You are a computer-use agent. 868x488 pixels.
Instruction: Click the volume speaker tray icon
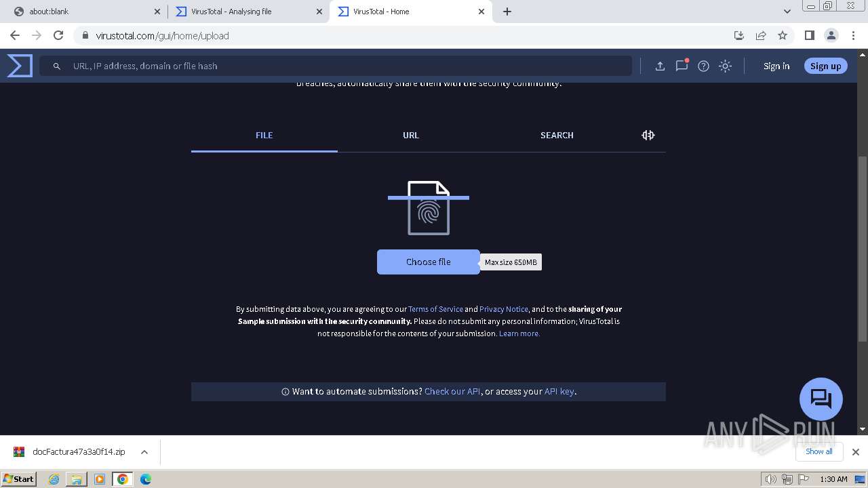[x=771, y=479]
